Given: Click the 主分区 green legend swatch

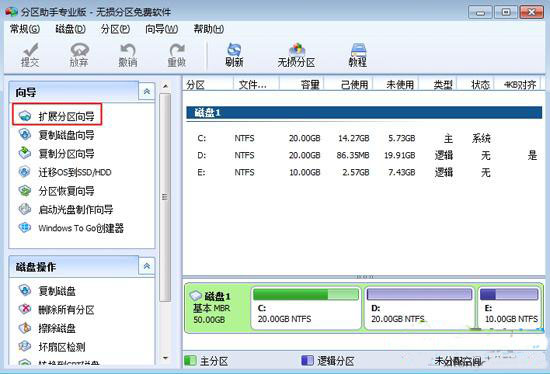Looking at the screenshot, I should click(190, 360).
